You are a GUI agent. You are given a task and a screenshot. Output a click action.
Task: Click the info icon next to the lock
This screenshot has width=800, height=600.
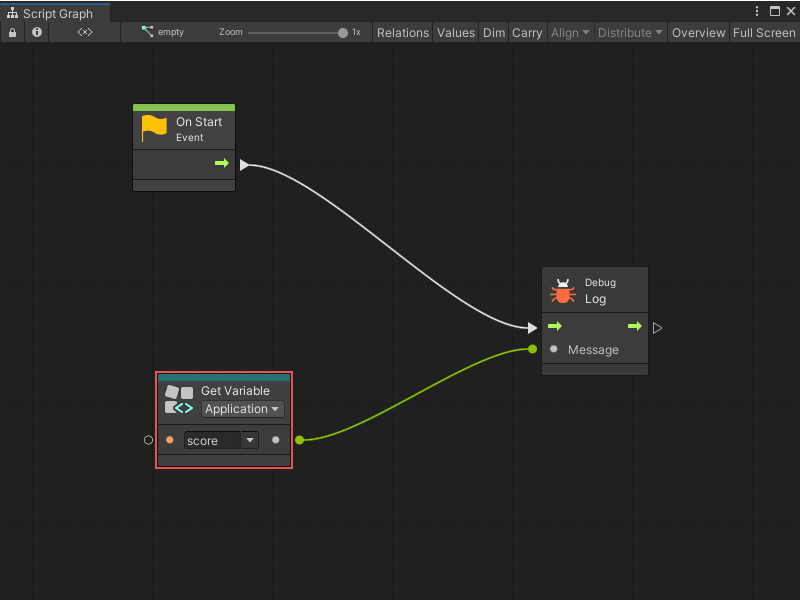(36, 32)
